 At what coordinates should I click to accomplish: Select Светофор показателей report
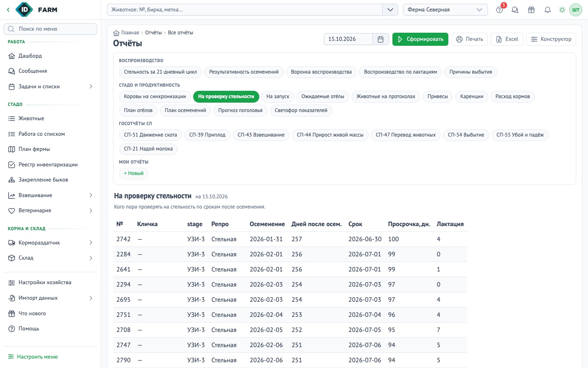[301, 110]
